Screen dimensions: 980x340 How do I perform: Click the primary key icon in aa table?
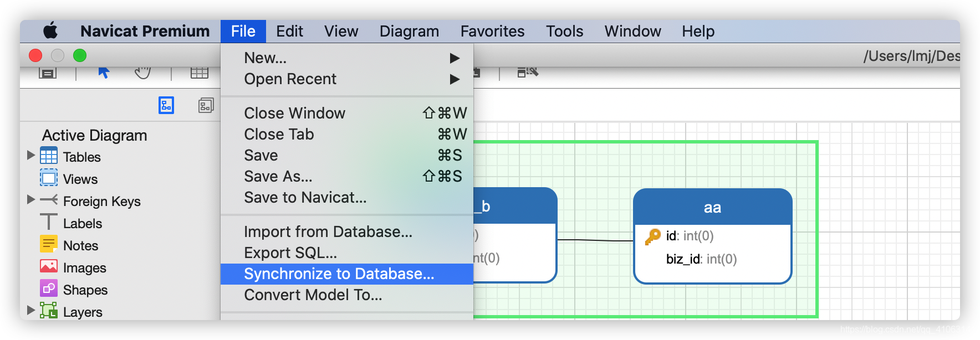click(653, 236)
